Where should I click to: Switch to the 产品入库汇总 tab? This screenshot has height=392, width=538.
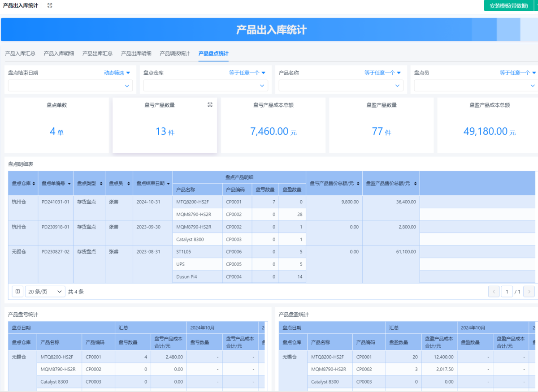[x=20, y=53]
